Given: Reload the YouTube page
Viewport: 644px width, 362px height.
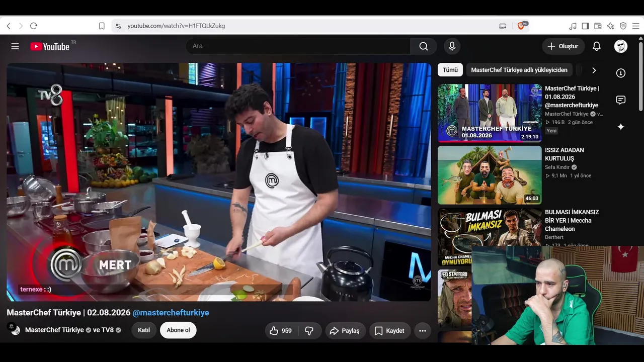Looking at the screenshot, I should 34,26.
